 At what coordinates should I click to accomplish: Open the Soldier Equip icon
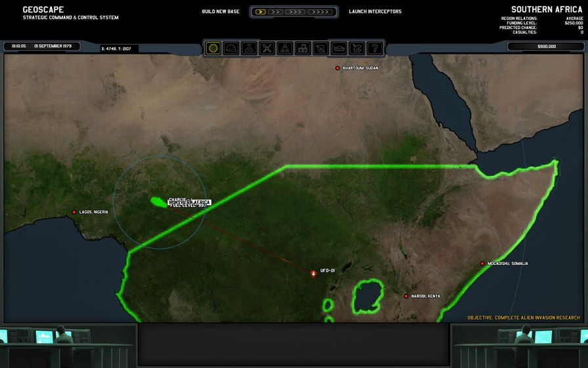click(x=321, y=49)
